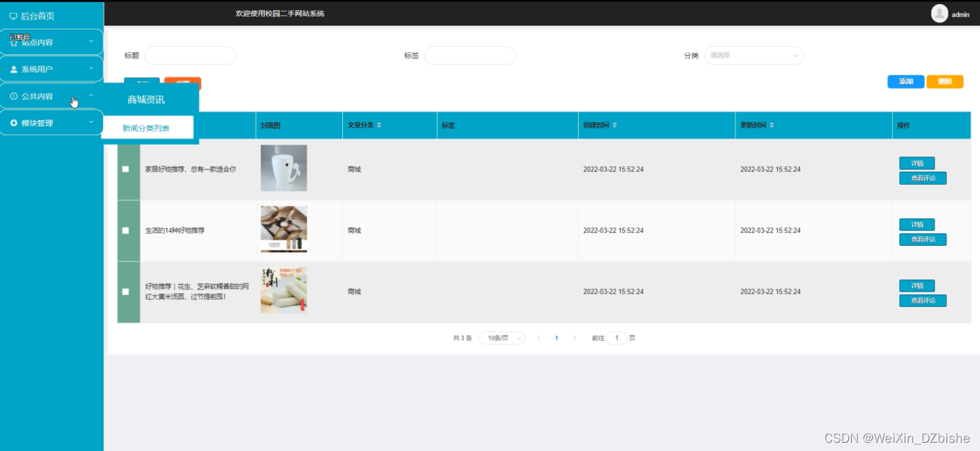980x451 pixels.
Task: Click the 欢迎使用校园二手网站系统 header title
Action: [x=280, y=13]
